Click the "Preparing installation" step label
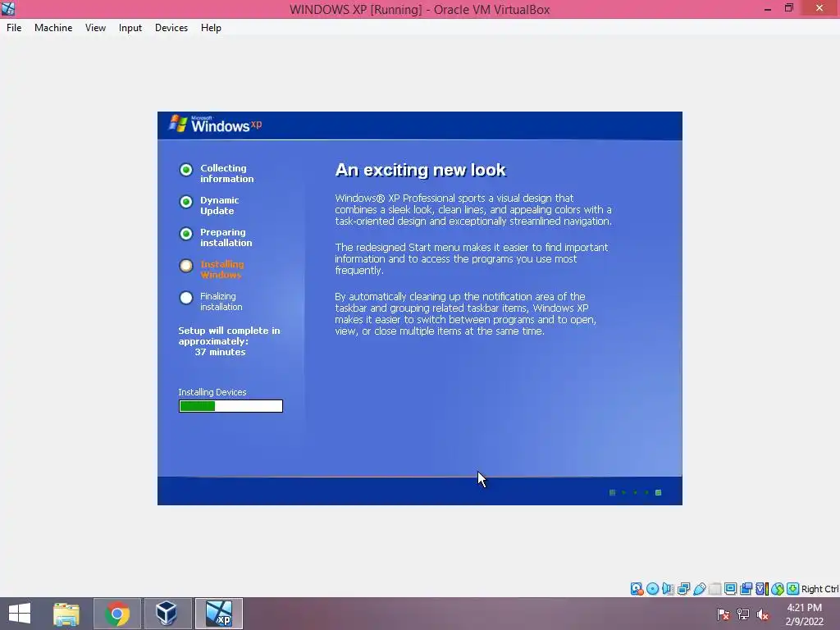 pyautogui.click(x=226, y=237)
